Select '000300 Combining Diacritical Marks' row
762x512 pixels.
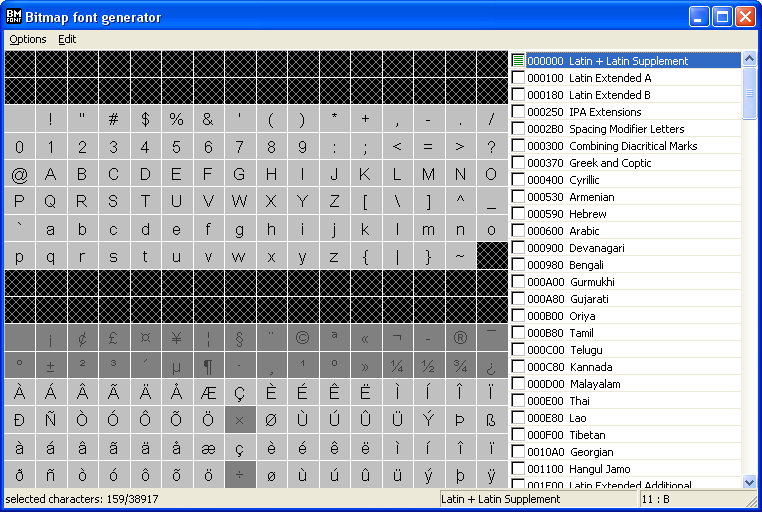[626, 146]
